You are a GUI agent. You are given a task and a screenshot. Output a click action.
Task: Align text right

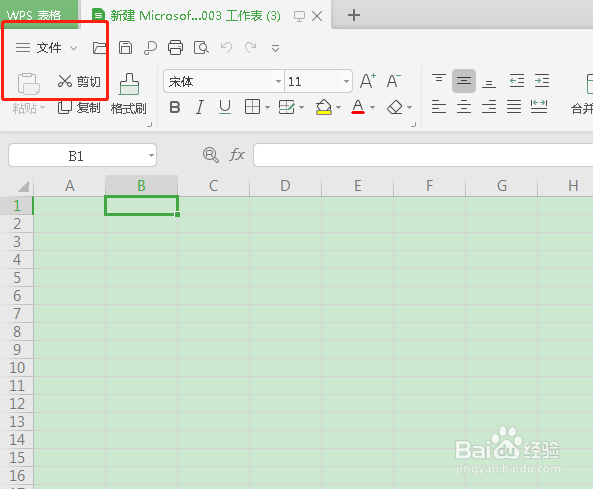(489, 107)
